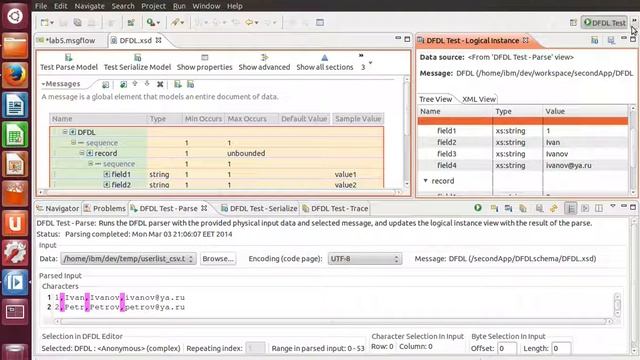Click the maximize editor toolbar icon
This screenshot has height=360, width=640.
(320, 22)
